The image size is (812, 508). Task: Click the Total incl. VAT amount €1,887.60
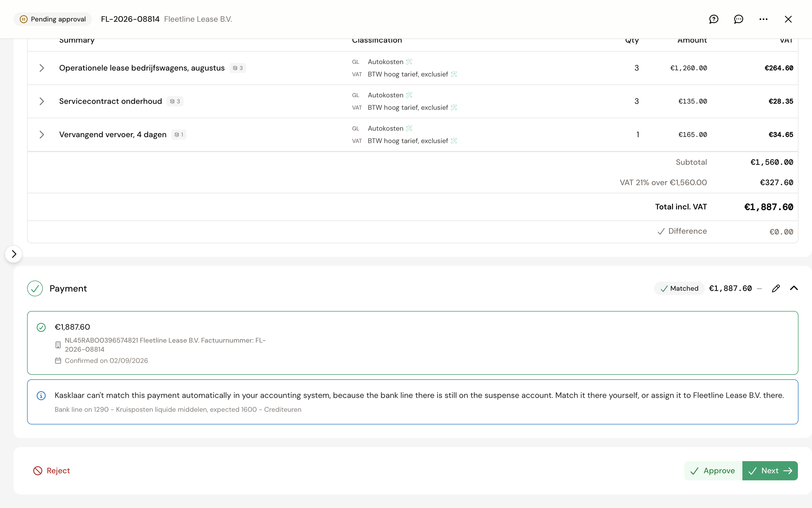click(x=768, y=207)
